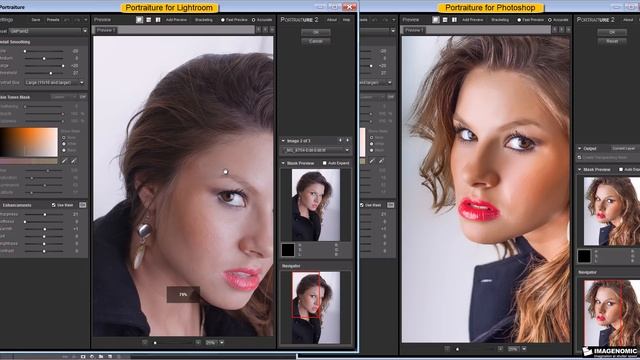Screen dimensions: 640x360
Task: Pick the first eyedropper tool in Lightroom window
Action: 64,161
